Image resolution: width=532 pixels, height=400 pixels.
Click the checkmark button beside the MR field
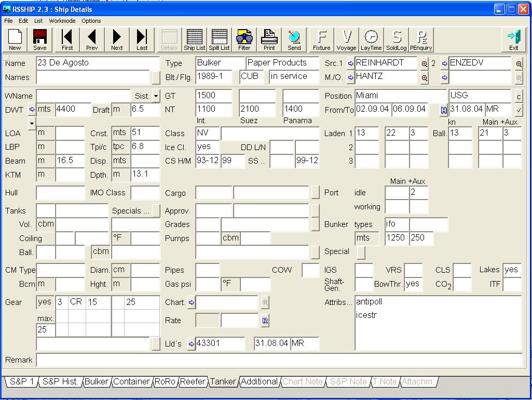pyautogui.click(x=519, y=110)
